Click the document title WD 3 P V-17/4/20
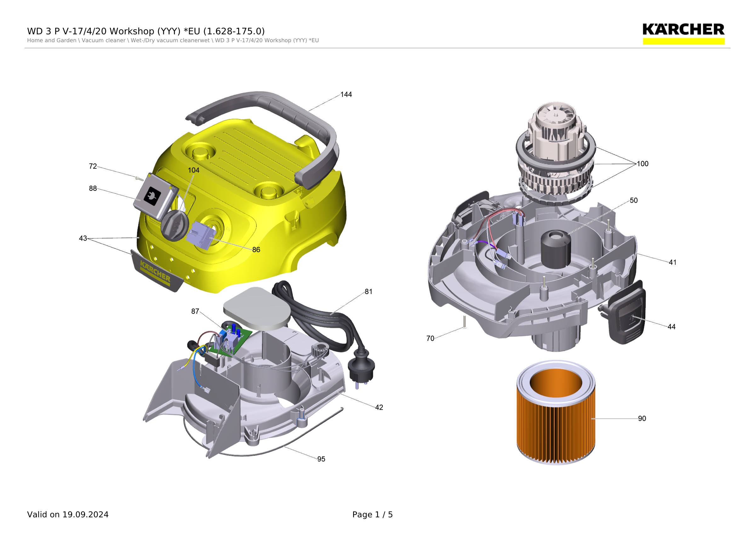756x534 pixels. (x=146, y=31)
